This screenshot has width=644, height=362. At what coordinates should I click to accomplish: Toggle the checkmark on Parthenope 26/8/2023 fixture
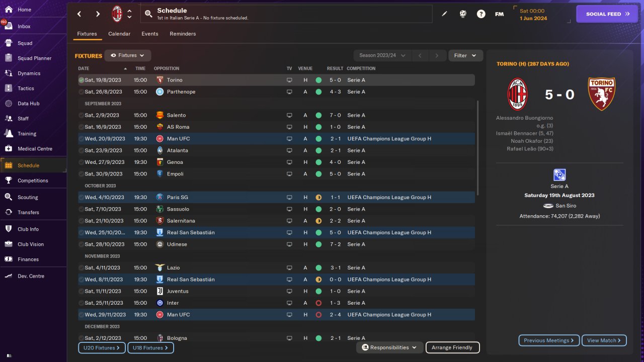[81, 92]
